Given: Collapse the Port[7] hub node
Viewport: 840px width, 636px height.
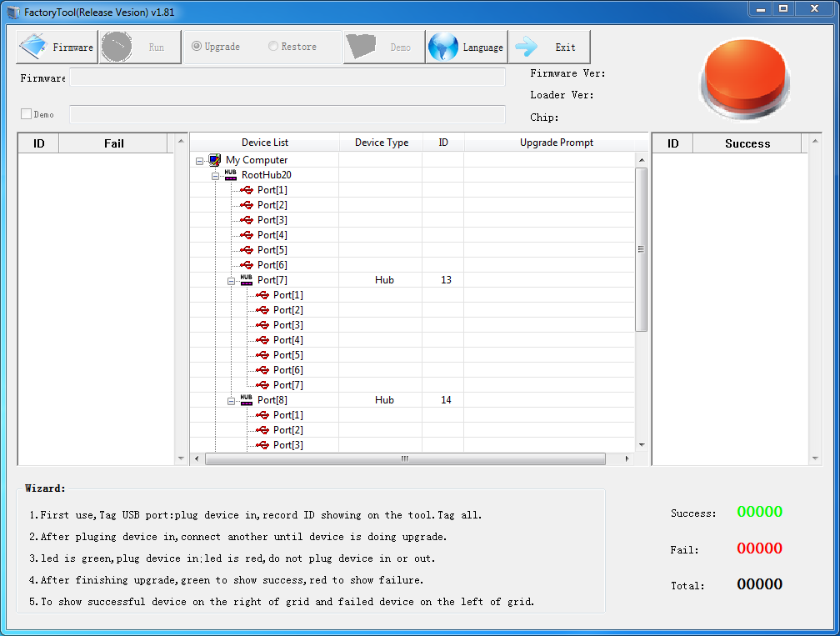Looking at the screenshot, I should coord(232,281).
